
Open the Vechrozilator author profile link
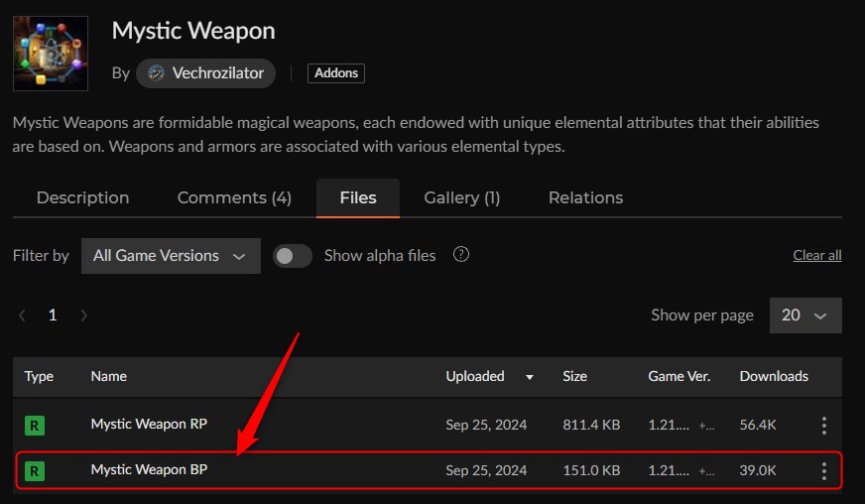click(x=216, y=73)
